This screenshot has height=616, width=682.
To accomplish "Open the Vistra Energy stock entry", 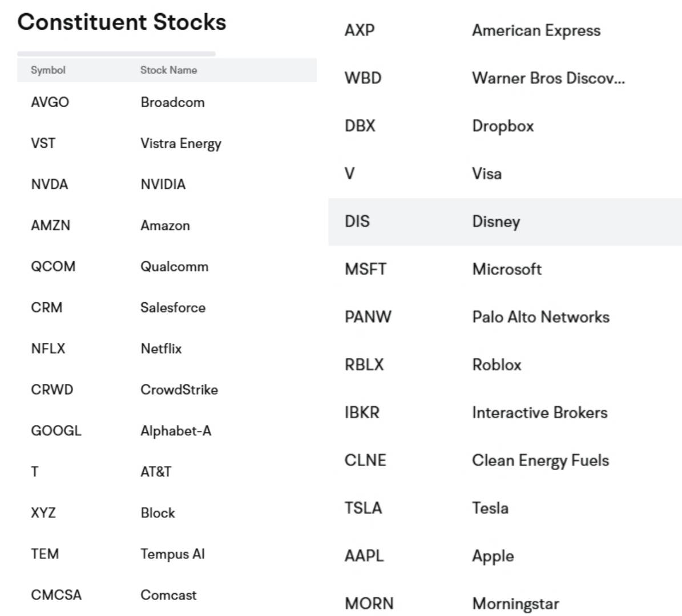I will (x=180, y=144).
